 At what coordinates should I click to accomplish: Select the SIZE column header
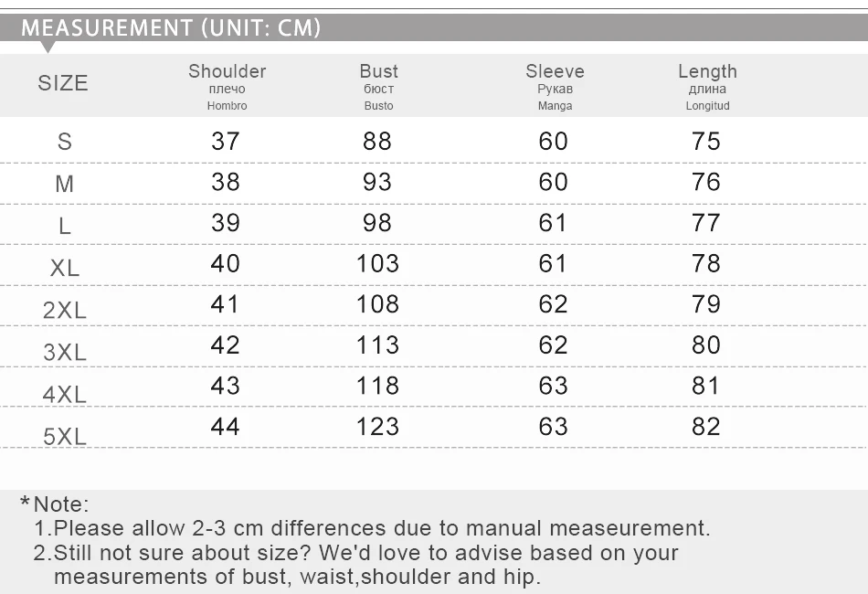63,83
